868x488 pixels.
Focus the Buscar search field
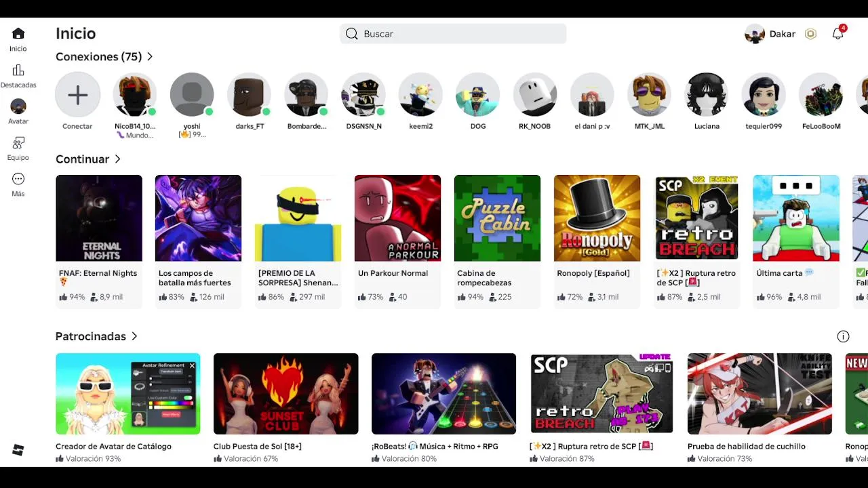[x=453, y=34]
